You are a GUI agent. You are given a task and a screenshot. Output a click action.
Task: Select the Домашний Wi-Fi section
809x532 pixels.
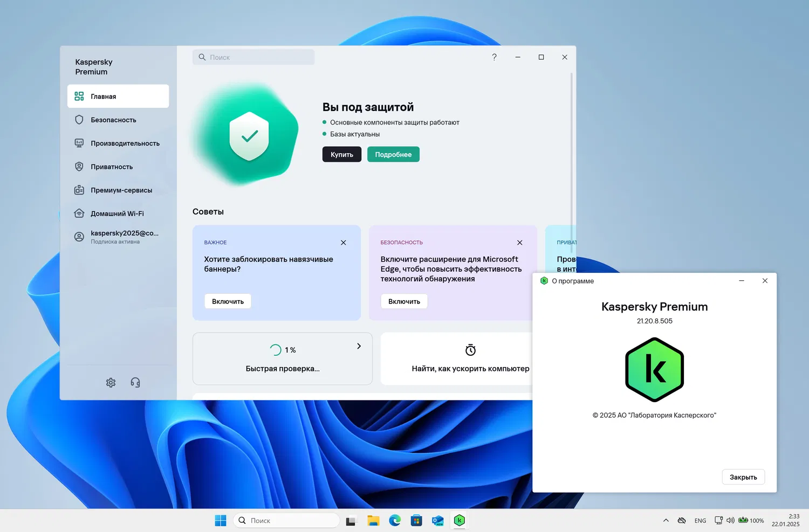pyautogui.click(x=118, y=213)
